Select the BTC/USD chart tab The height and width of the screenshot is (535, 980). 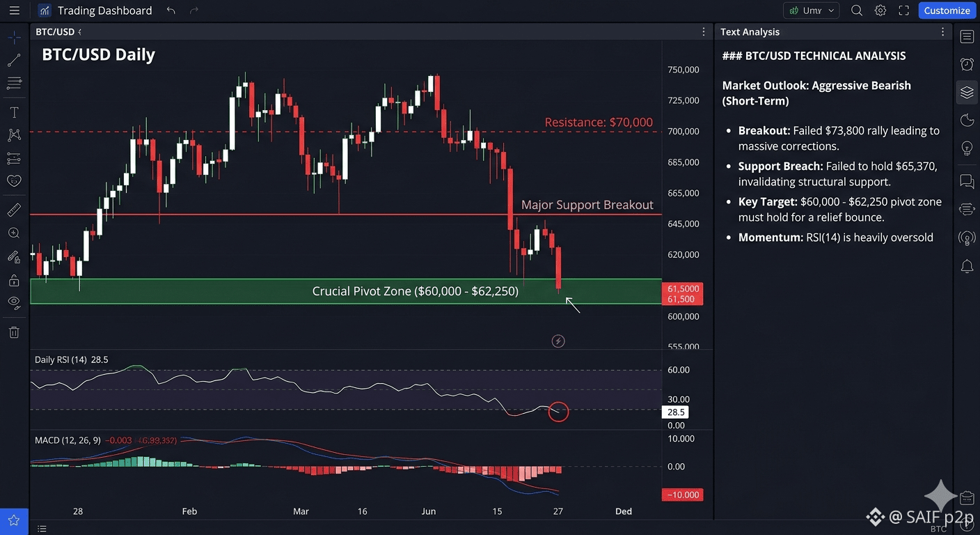(55, 32)
